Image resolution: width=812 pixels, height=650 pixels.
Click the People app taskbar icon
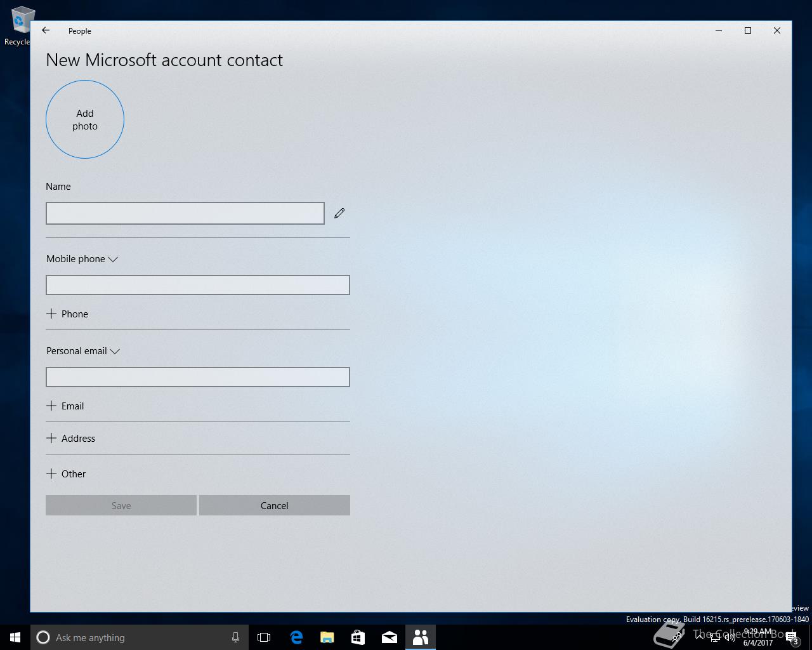421,637
